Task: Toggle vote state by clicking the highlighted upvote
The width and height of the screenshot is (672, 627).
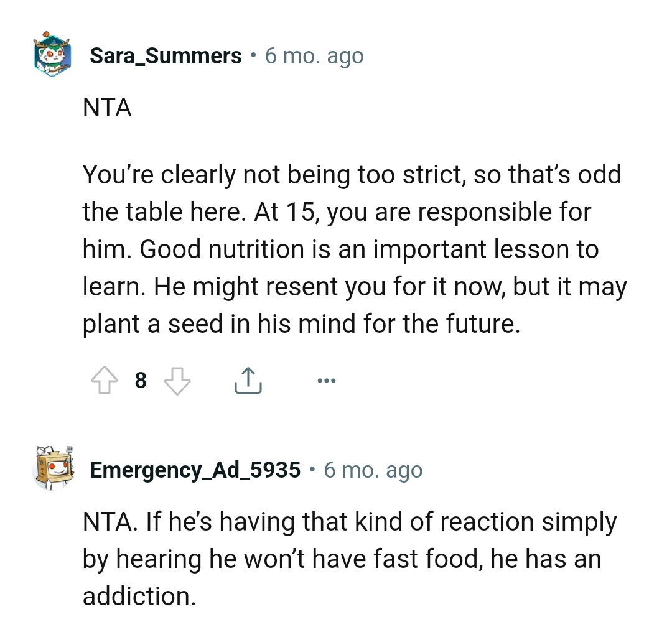Action: click(104, 380)
